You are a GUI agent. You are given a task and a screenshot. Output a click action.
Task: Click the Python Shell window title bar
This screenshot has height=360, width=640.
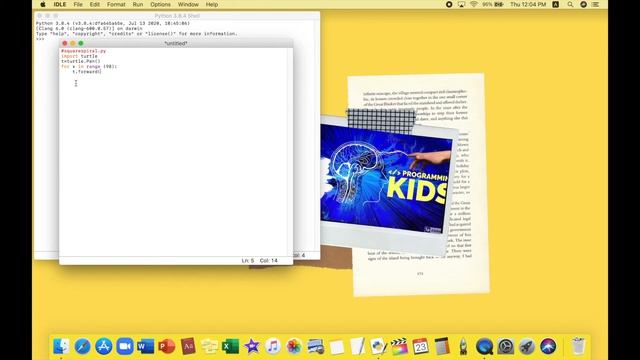click(177, 16)
